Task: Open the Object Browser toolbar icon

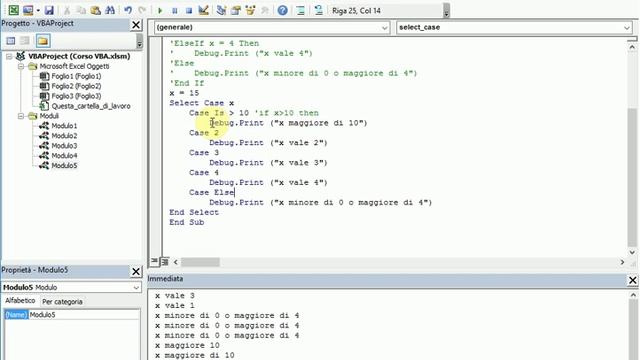Action: (x=250, y=10)
